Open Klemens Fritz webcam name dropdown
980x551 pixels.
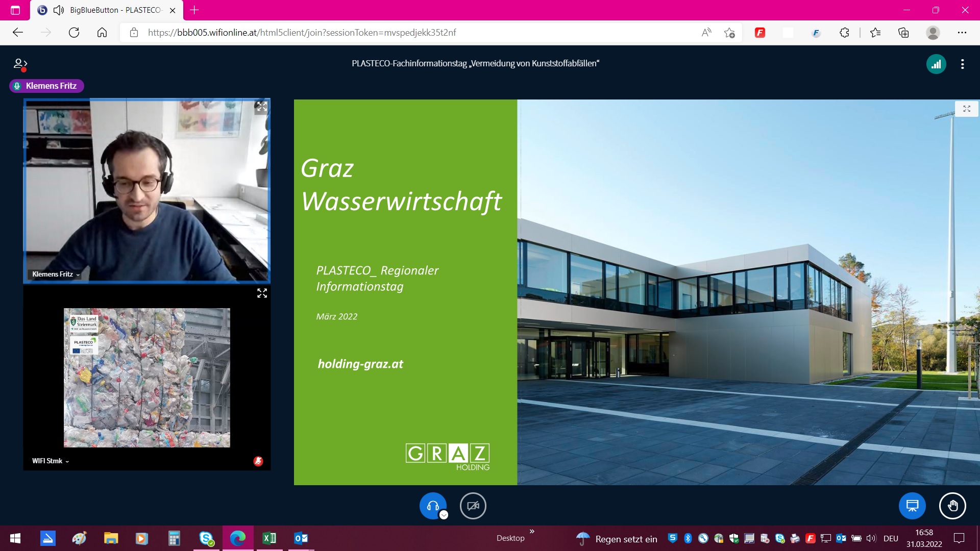[x=56, y=274]
